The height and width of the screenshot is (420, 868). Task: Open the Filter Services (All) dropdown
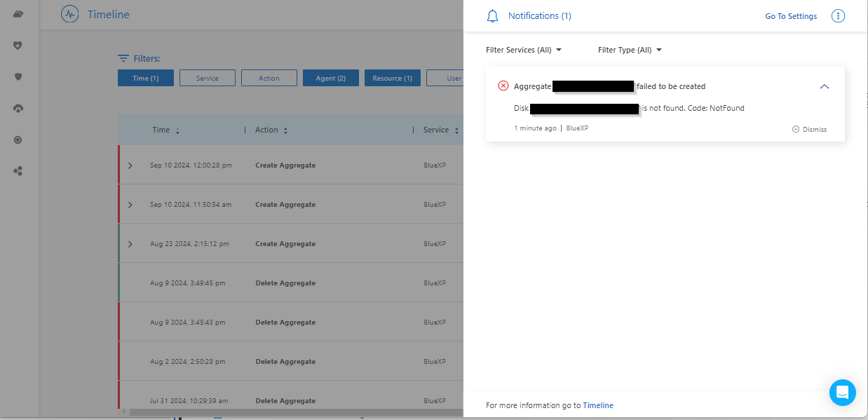click(x=524, y=50)
